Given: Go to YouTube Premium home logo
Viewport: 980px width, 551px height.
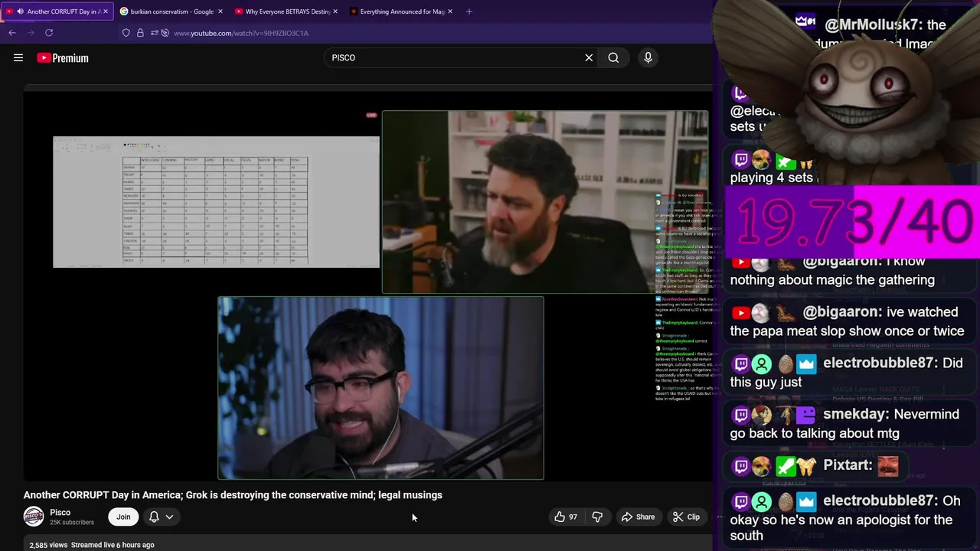Looking at the screenshot, I should point(63,57).
